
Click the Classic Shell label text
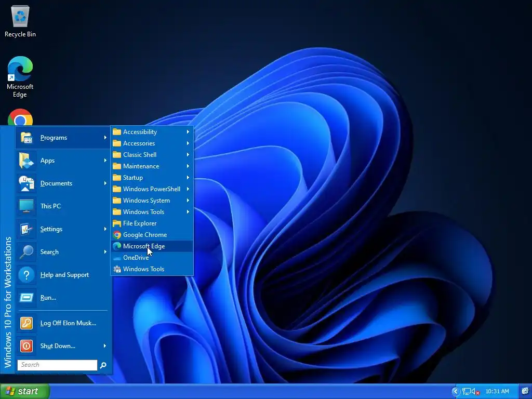point(140,155)
